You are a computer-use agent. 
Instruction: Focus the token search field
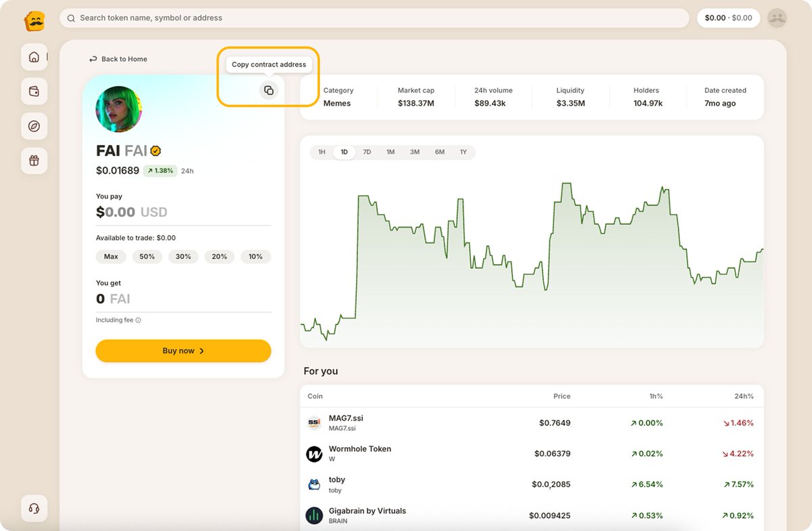[x=374, y=18]
